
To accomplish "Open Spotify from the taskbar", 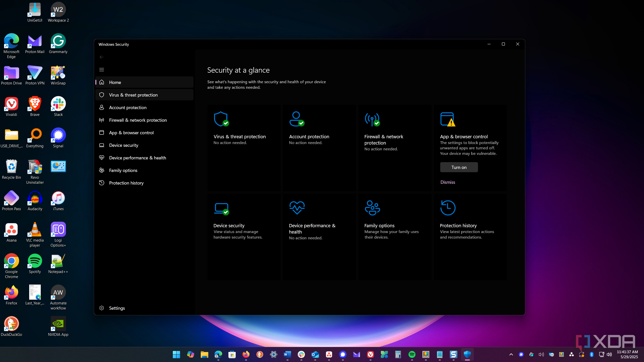I will click(x=412, y=354).
